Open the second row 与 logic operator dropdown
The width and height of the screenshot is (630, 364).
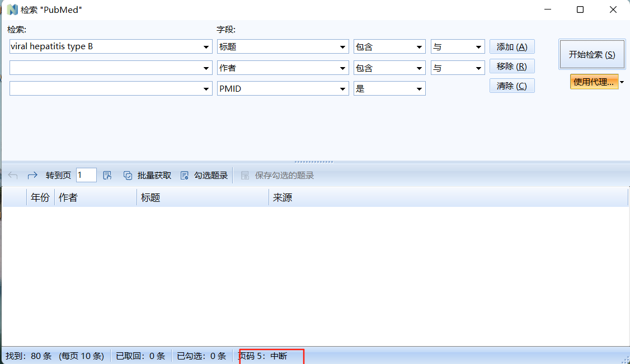478,68
